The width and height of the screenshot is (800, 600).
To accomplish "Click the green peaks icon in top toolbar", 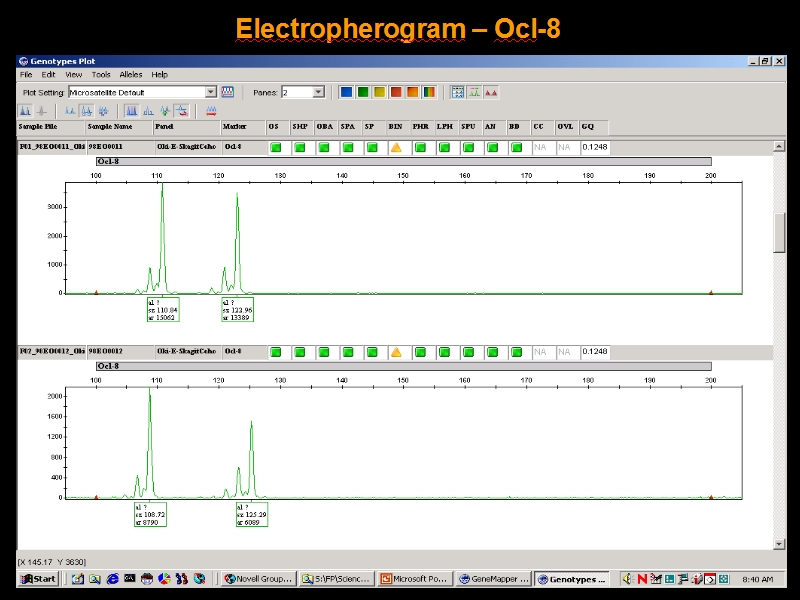I will [x=474, y=92].
